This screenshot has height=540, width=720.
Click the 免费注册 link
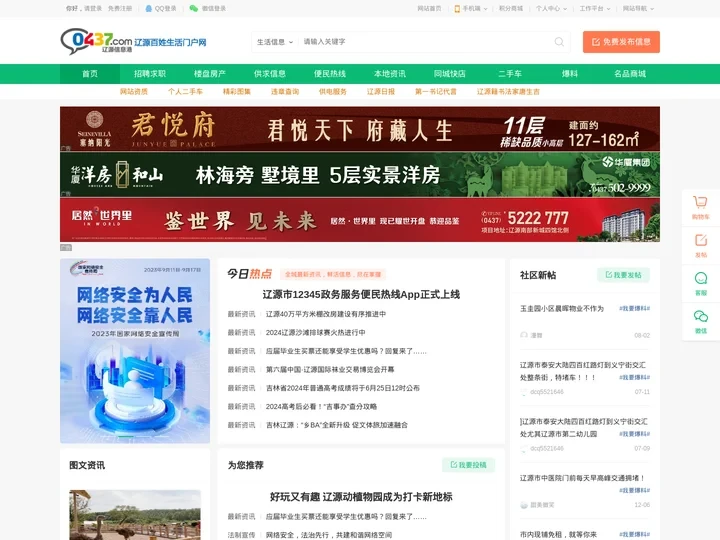tap(120, 8)
